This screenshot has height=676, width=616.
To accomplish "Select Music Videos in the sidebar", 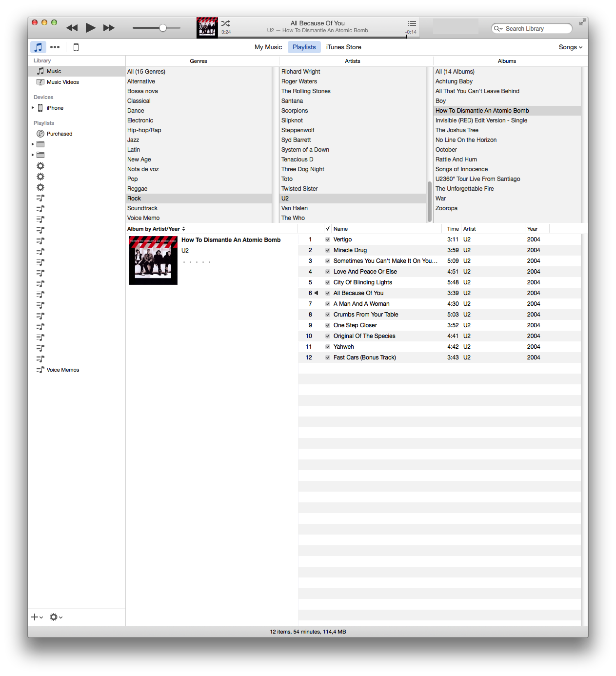I will [77, 82].
